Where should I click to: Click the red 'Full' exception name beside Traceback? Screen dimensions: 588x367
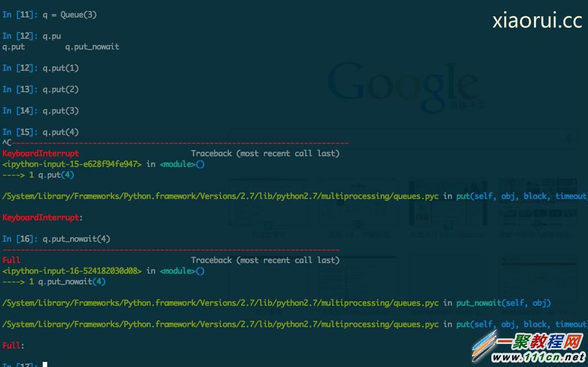pos(11,260)
